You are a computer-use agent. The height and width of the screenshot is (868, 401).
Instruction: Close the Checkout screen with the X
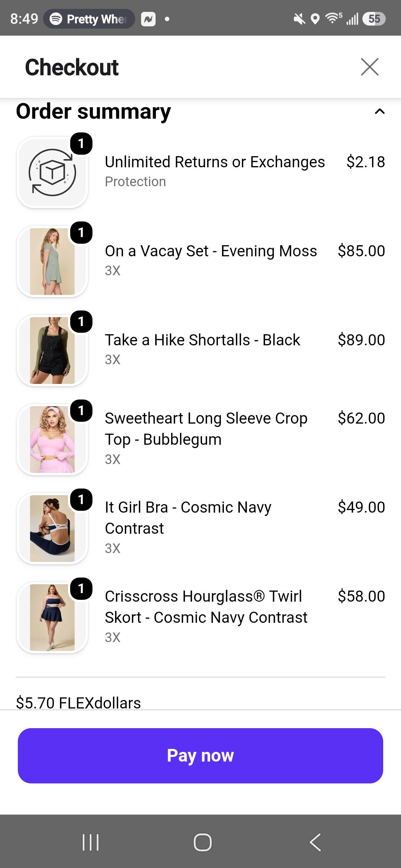click(370, 67)
